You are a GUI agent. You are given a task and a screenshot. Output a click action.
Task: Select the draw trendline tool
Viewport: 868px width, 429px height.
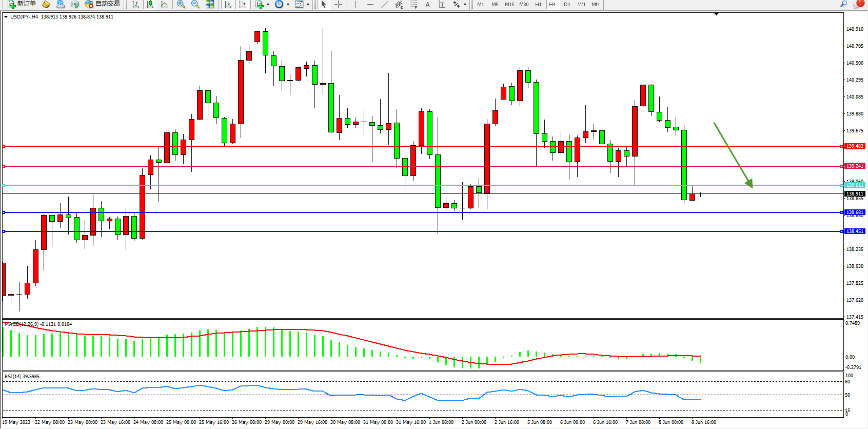[385, 4]
